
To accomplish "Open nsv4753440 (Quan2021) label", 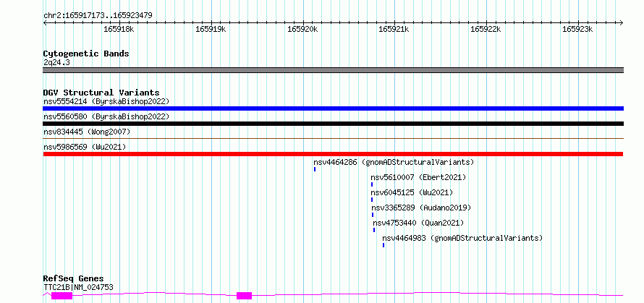I will [x=418, y=223].
